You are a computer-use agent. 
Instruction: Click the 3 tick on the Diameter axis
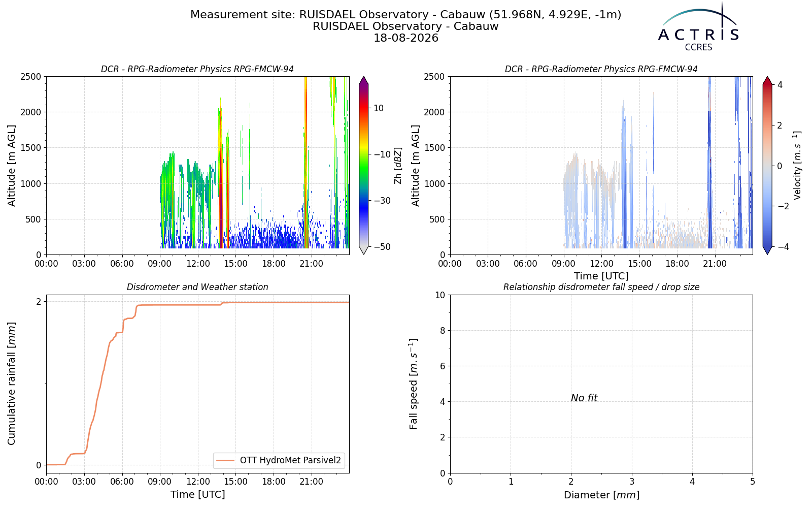pos(632,482)
